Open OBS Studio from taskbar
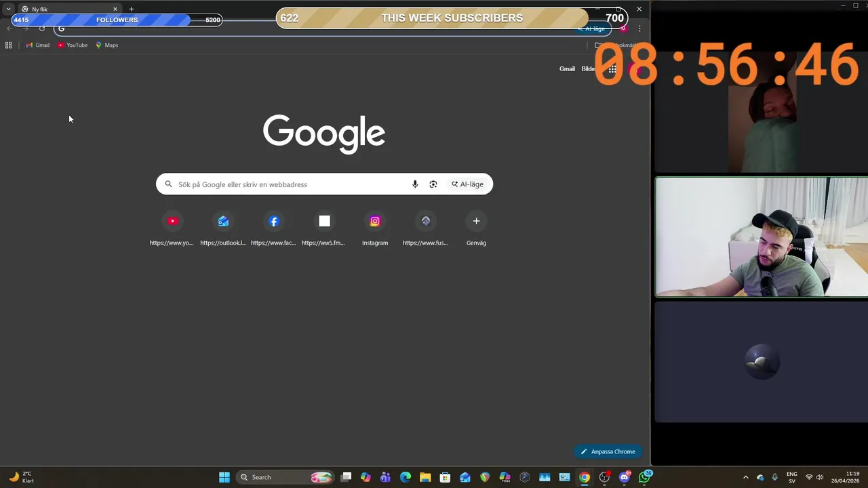Screen dimensions: 868x488 click(604, 477)
